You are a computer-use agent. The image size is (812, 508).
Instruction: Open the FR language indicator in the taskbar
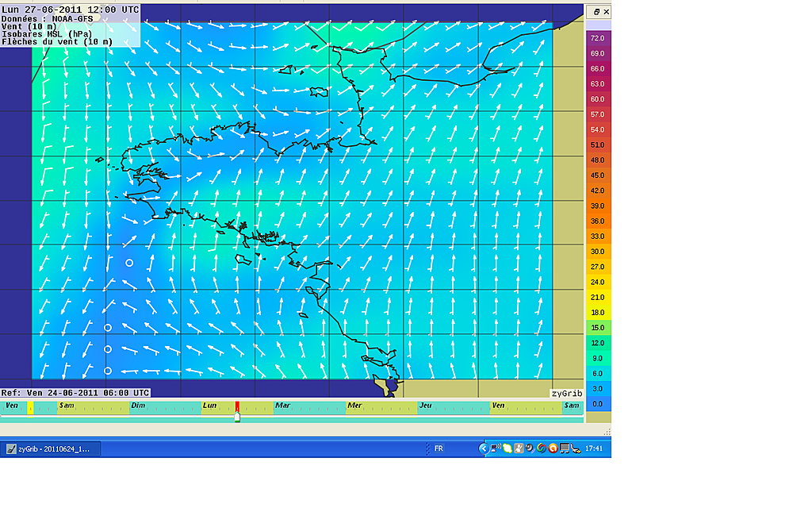[x=439, y=448]
